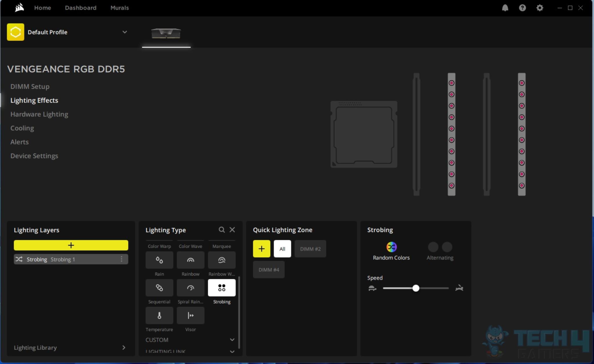Select the Sequential lighting effect icon
This screenshot has width=594, height=364.
coord(159,288)
